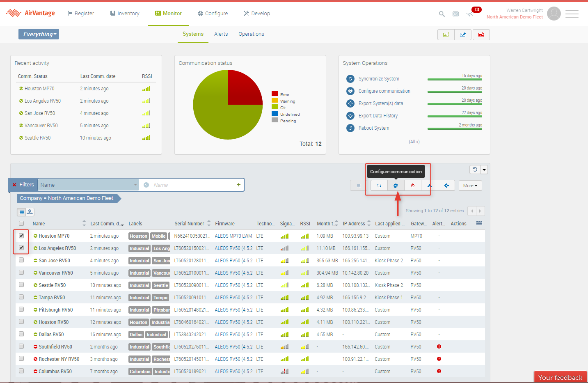Screen dimensions: 588x383
Task: Open the Name filter criteria dropdown
Action: click(x=89, y=185)
